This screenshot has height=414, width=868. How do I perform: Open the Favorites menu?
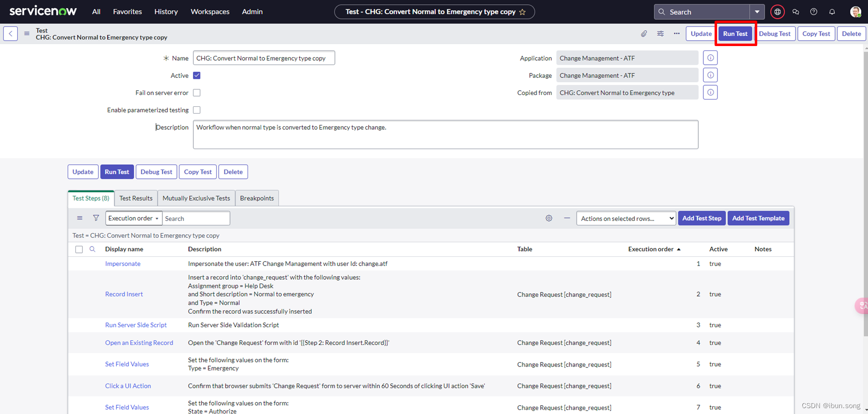[127, 12]
